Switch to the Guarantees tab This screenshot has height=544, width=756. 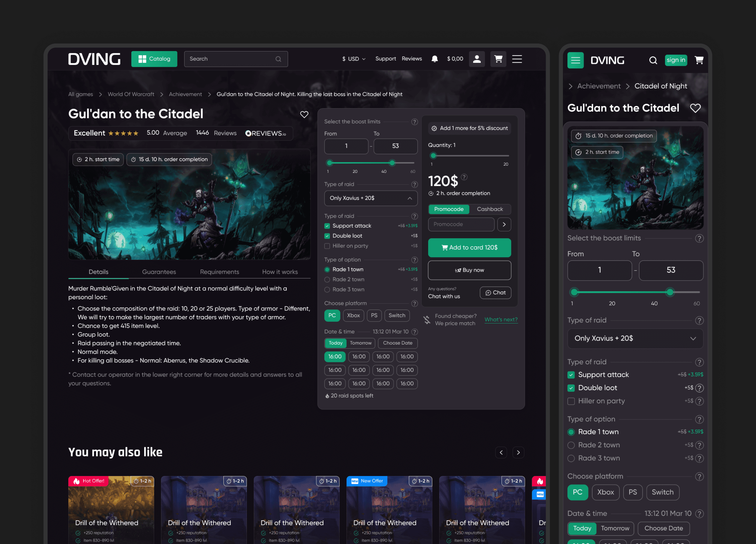coord(159,272)
